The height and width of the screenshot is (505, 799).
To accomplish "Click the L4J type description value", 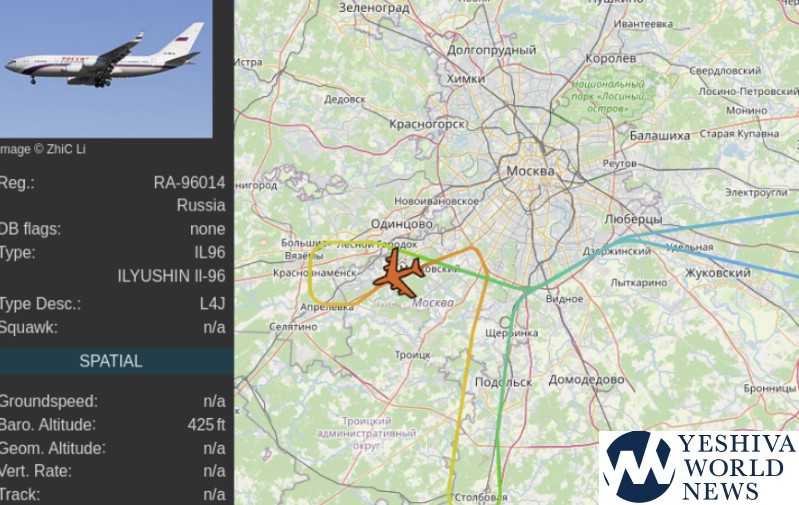I will tap(212, 304).
